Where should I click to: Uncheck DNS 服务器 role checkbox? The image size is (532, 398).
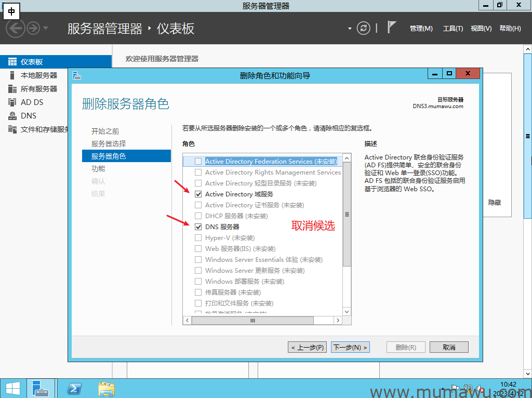point(198,227)
